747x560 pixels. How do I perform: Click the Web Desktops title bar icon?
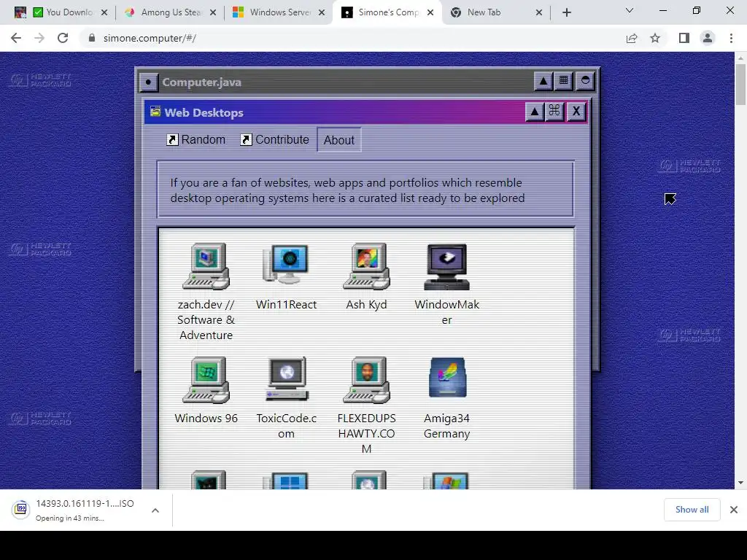(155, 112)
